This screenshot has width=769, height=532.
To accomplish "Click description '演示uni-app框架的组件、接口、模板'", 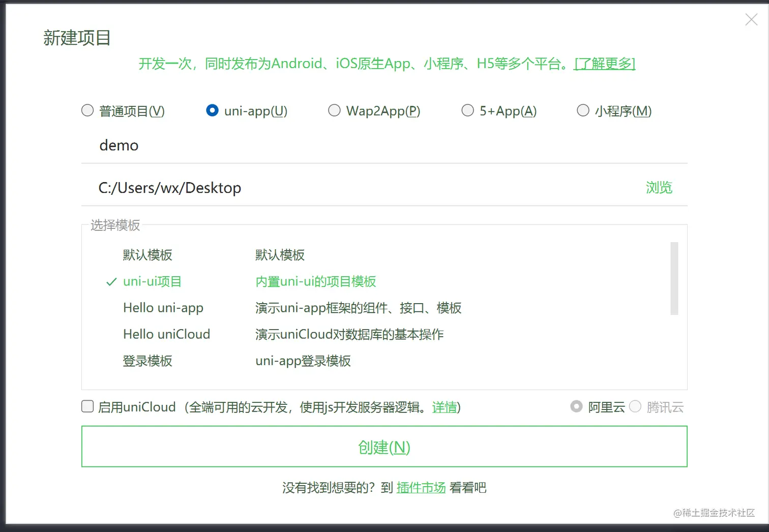I will pos(359,308).
